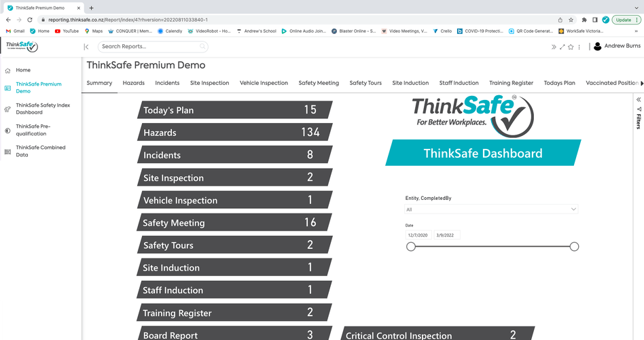Screen dimensions: 644x340
Task: Select ThinkSafe Premium Demo in sidebar
Action: pyautogui.click(x=39, y=88)
